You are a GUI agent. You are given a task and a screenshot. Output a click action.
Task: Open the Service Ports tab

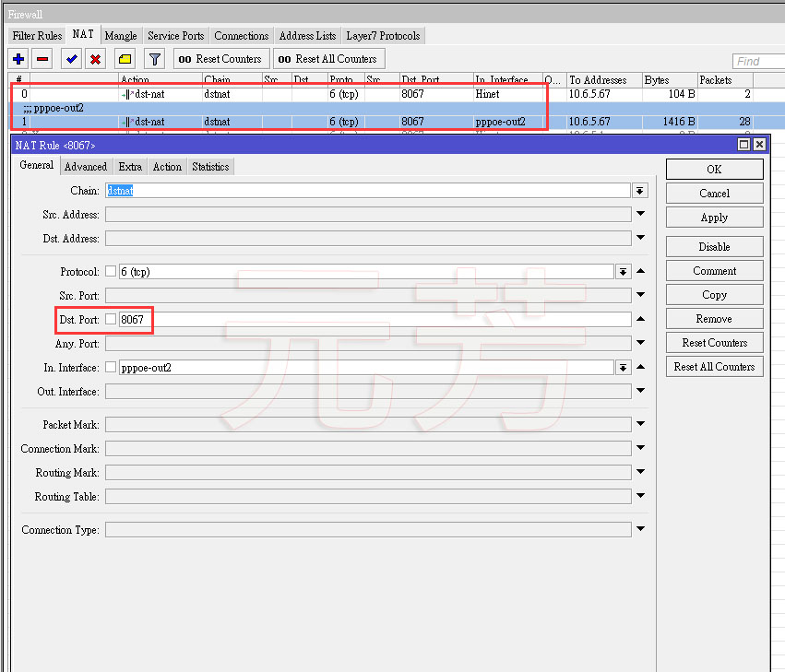[x=175, y=36]
